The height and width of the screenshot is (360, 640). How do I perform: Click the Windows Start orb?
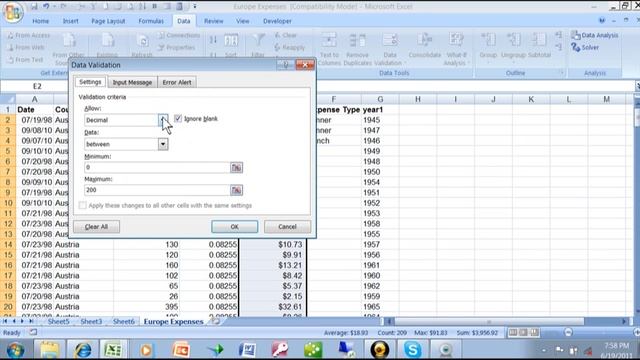16,350
